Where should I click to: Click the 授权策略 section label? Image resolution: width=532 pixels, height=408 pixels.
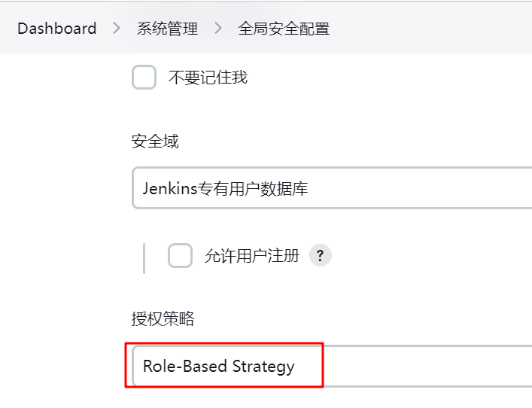click(x=163, y=319)
